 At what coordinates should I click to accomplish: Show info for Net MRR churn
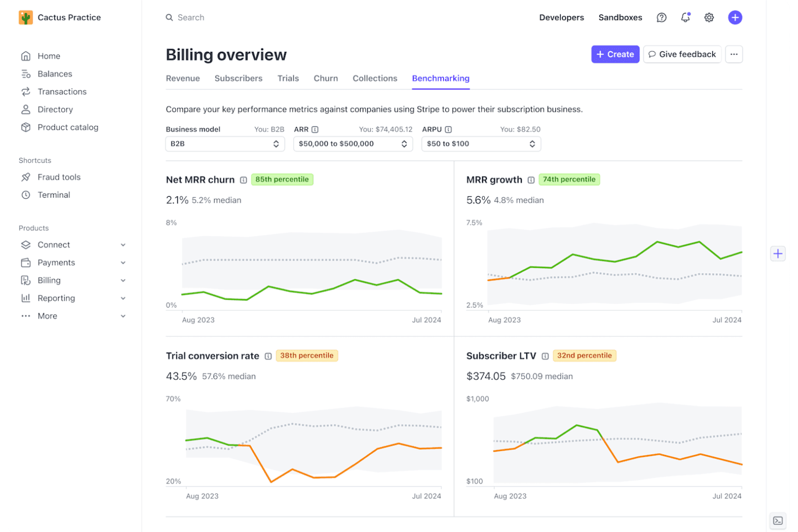pos(243,180)
